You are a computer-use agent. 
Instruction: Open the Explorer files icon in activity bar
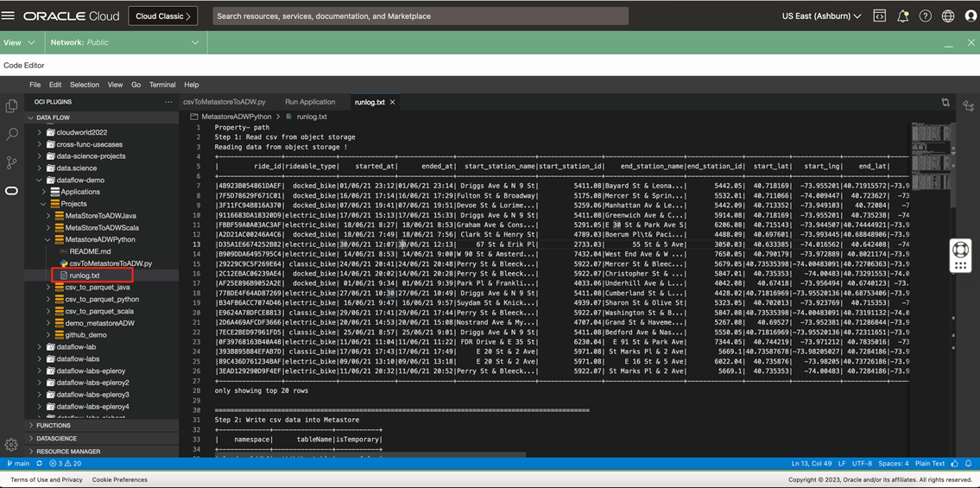pyautogui.click(x=11, y=106)
